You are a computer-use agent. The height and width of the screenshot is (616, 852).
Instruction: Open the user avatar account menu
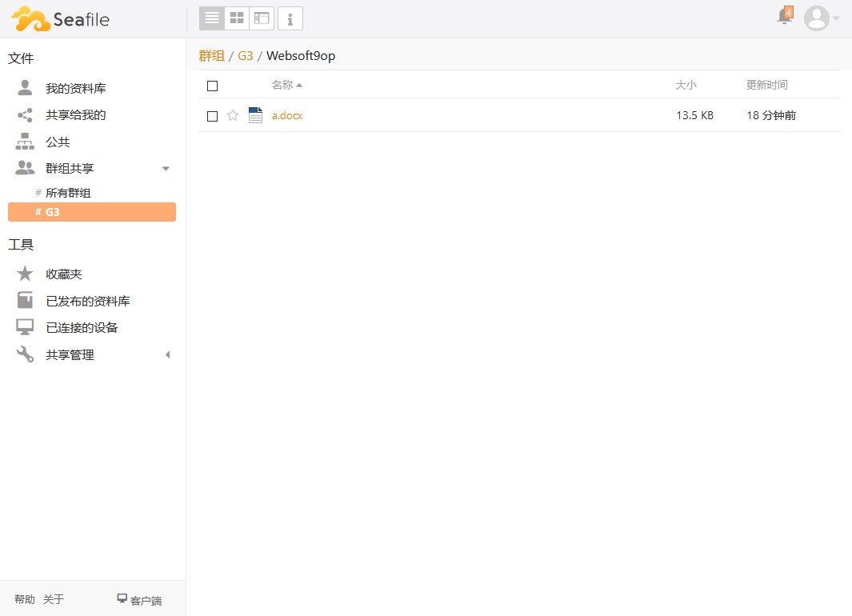click(821, 18)
